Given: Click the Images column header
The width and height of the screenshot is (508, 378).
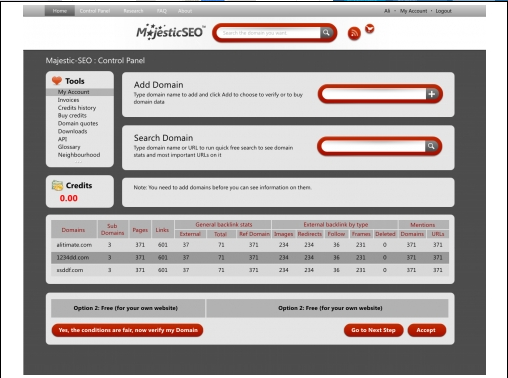Looking at the screenshot, I should point(283,234).
